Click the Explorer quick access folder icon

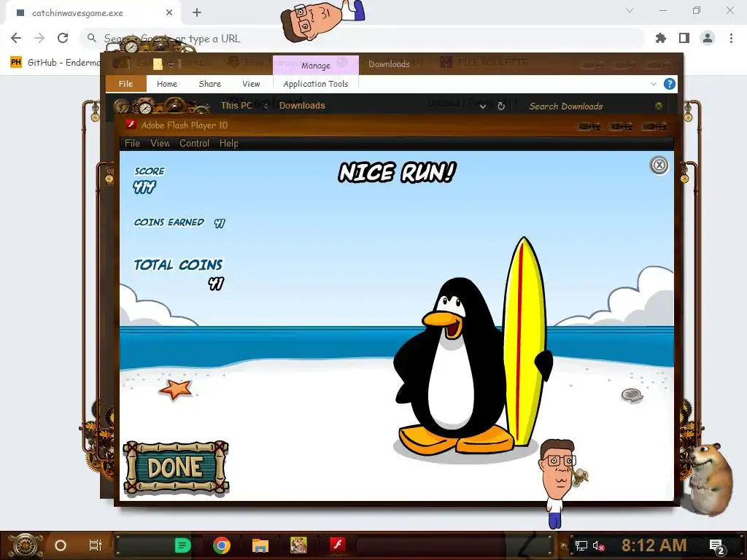tap(158, 64)
